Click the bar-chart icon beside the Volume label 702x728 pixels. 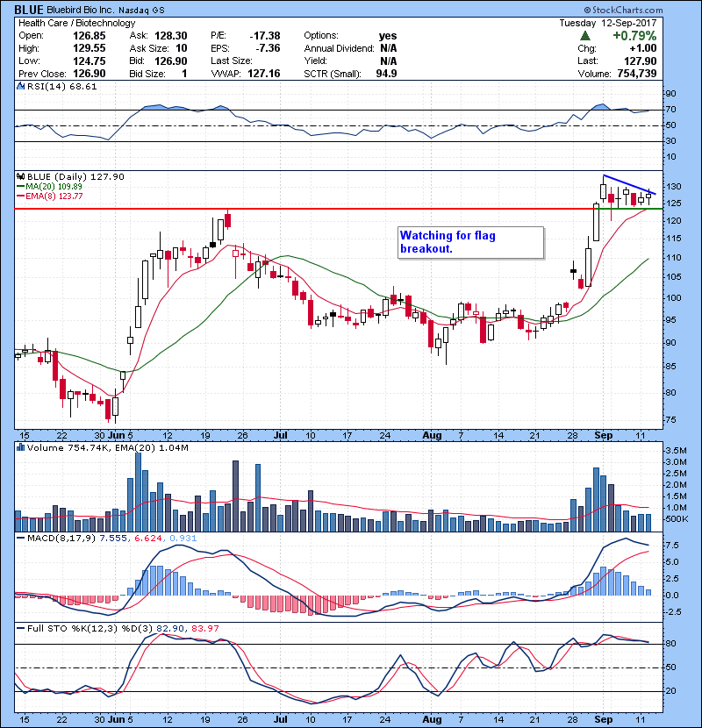pos(20,447)
